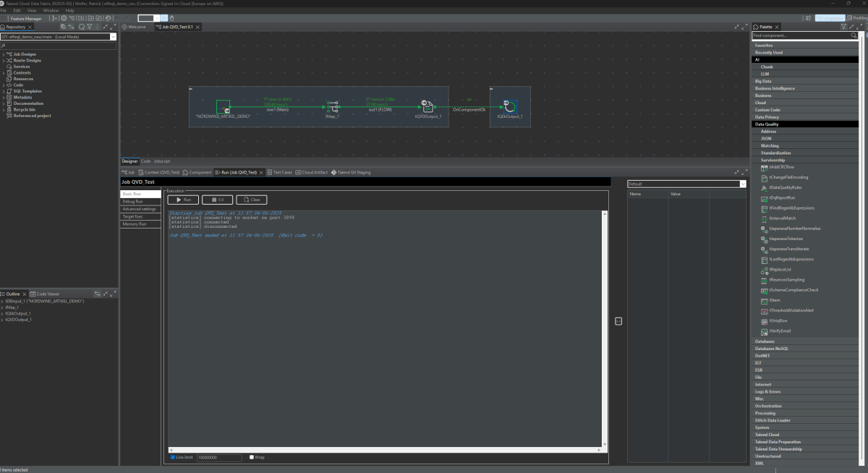
Task: Open Advanced settings in the Run view
Action: 140,209
